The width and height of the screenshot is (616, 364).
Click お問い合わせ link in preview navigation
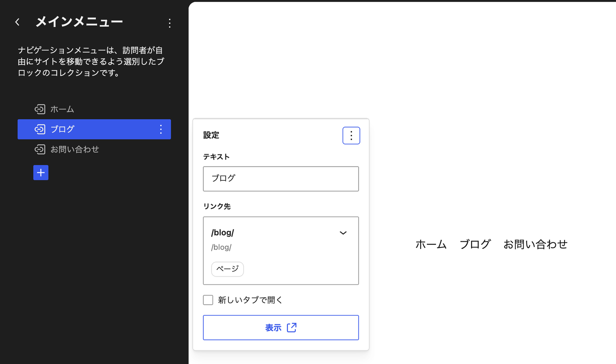(535, 244)
